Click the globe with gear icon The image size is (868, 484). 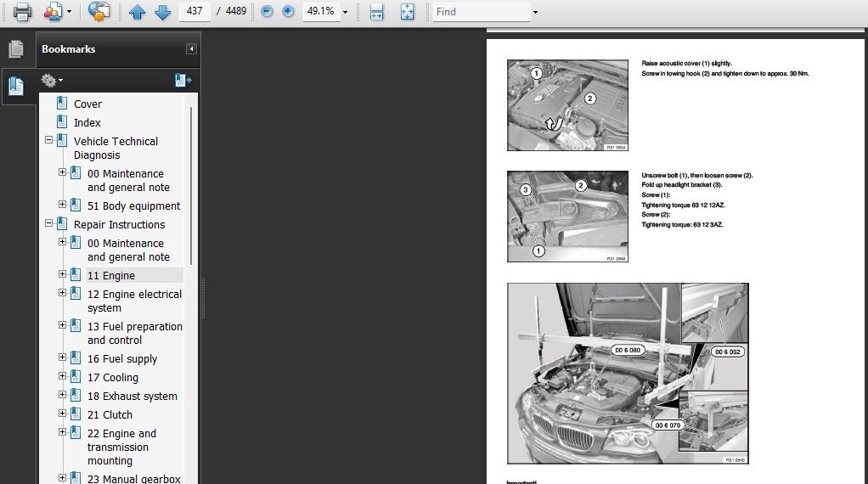coord(99,12)
